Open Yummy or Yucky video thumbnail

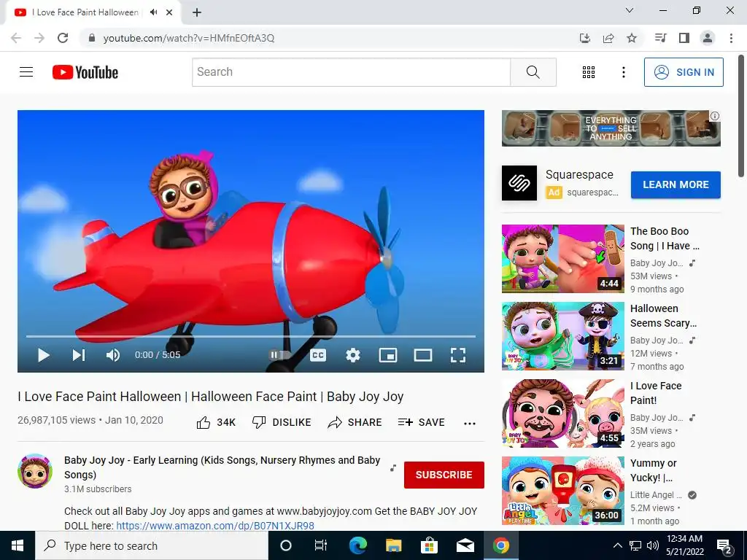[x=562, y=491]
